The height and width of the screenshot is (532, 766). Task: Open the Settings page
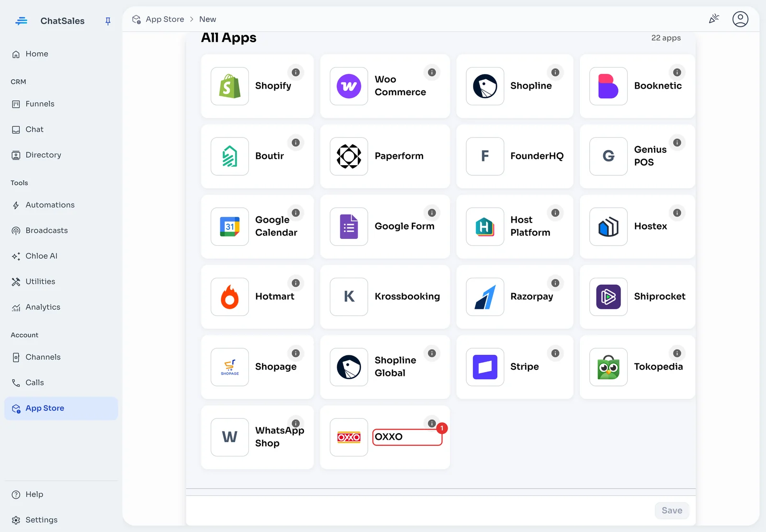61,520
